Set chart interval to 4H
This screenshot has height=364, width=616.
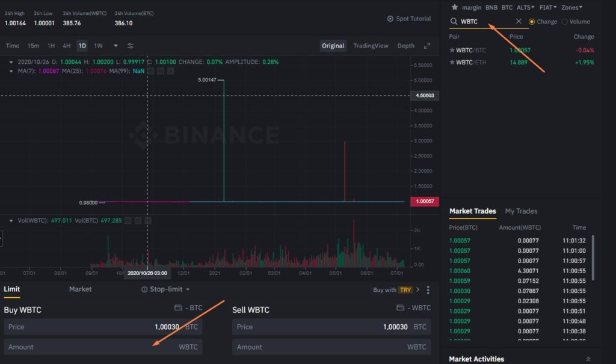tap(66, 46)
